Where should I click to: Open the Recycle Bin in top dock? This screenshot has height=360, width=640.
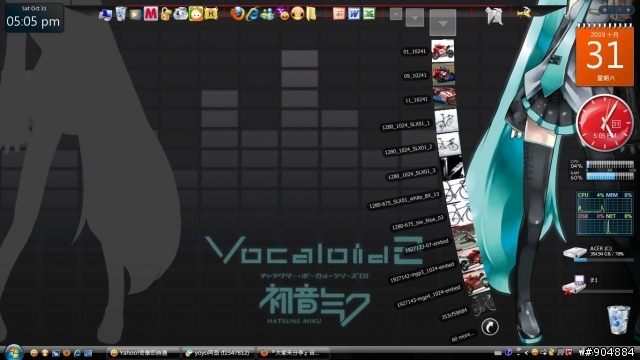coord(120,14)
